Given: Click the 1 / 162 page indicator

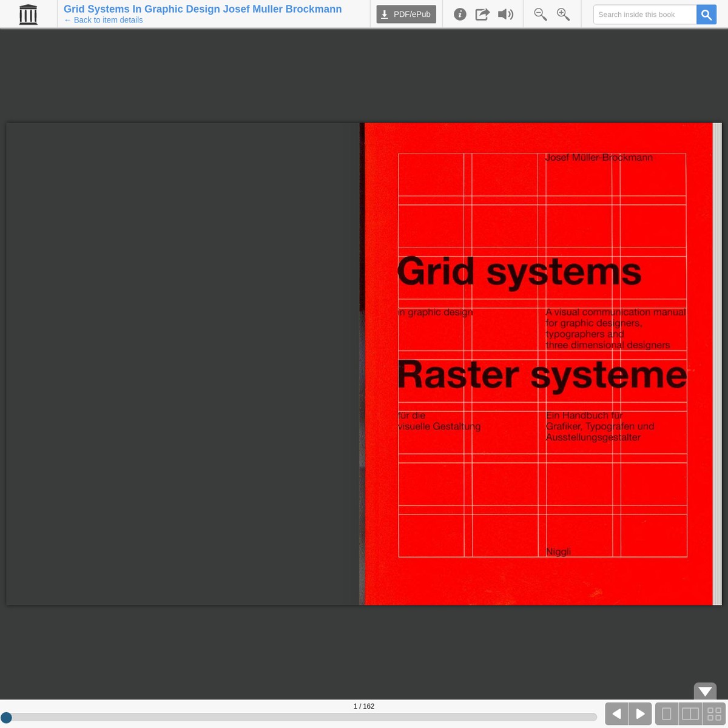Looking at the screenshot, I should click(363, 706).
